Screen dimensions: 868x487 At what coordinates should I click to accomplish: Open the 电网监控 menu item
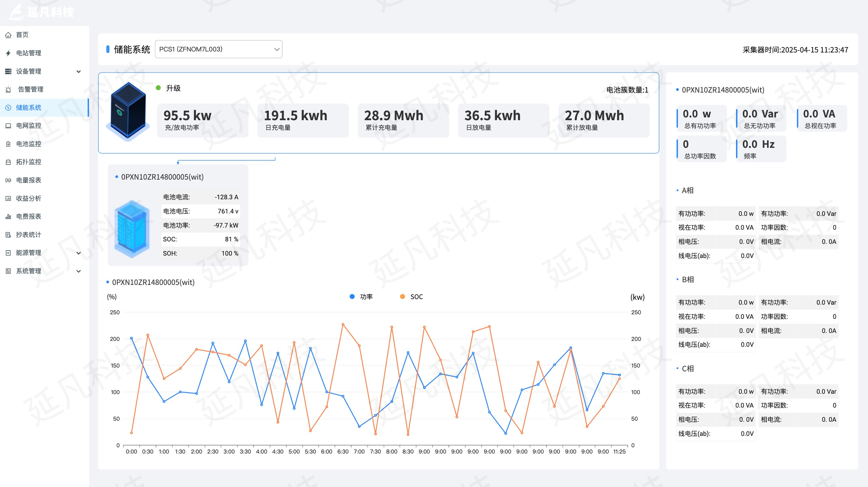tap(29, 126)
